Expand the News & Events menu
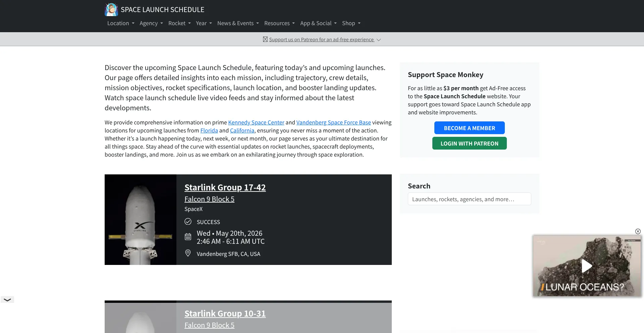This screenshot has height=333, width=644. coord(238,23)
